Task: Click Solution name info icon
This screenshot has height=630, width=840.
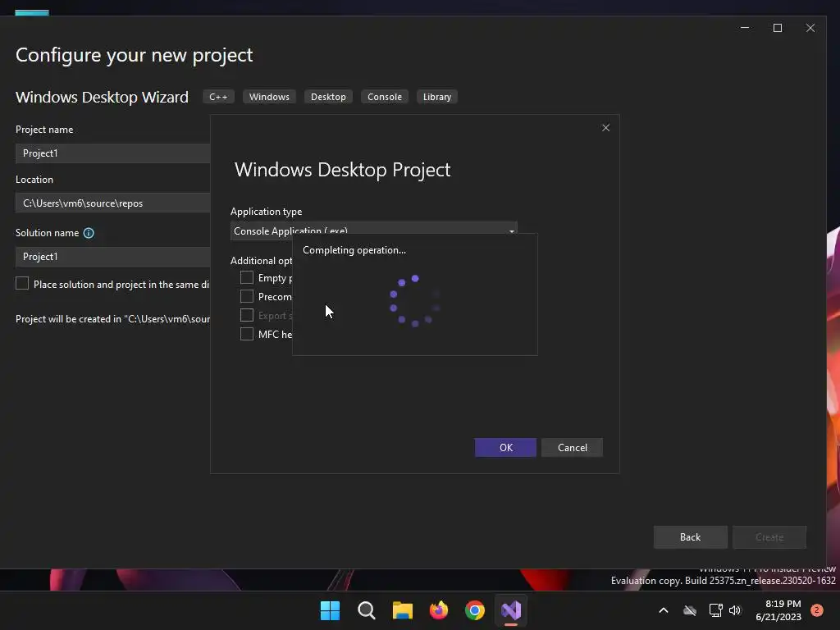Action: tap(89, 233)
